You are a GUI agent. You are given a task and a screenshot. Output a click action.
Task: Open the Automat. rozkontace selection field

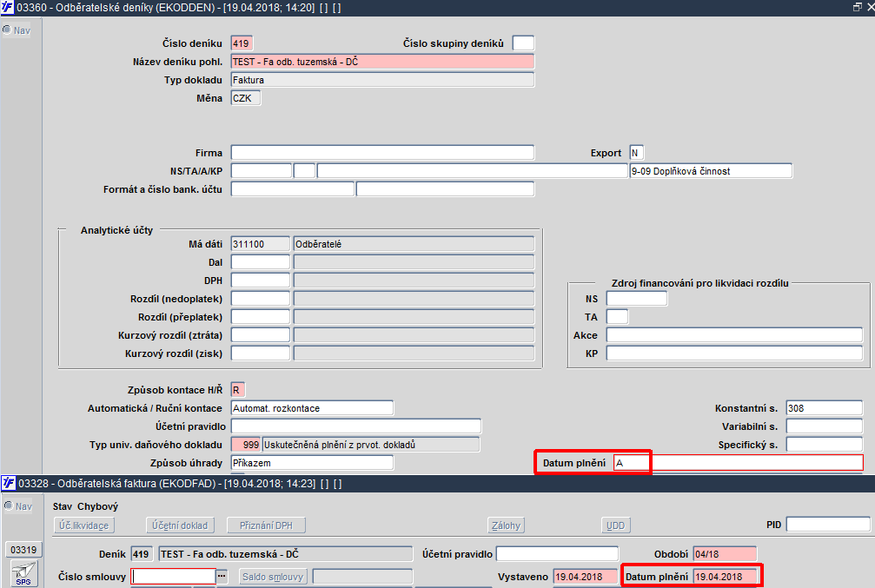point(312,408)
